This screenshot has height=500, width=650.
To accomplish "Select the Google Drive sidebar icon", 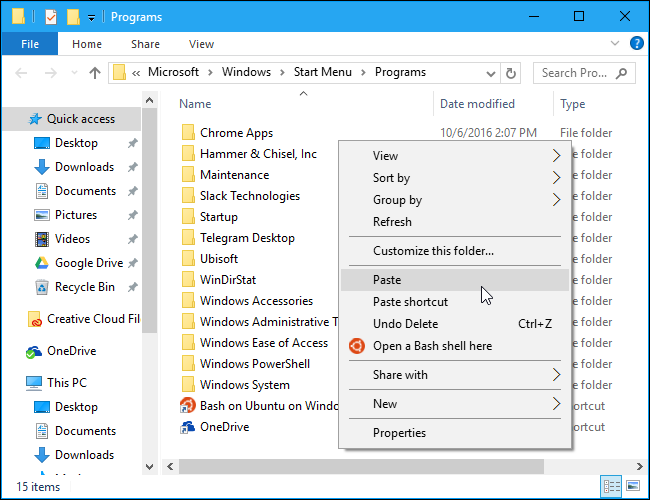I will tap(41, 263).
